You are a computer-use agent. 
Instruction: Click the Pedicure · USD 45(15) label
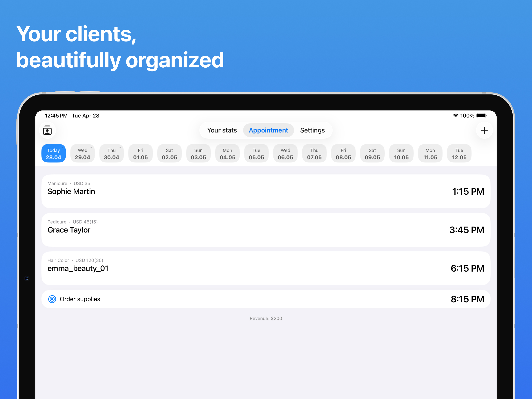73,222
